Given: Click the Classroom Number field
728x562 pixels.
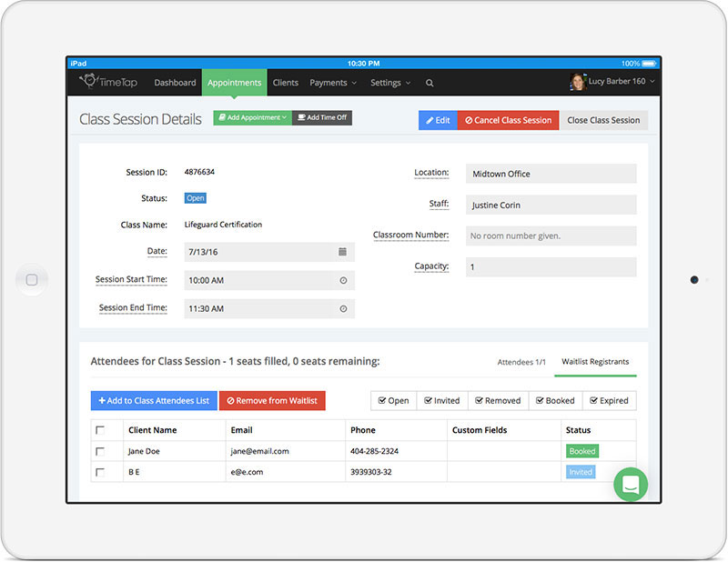Looking at the screenshot, I should click(551, 236).
